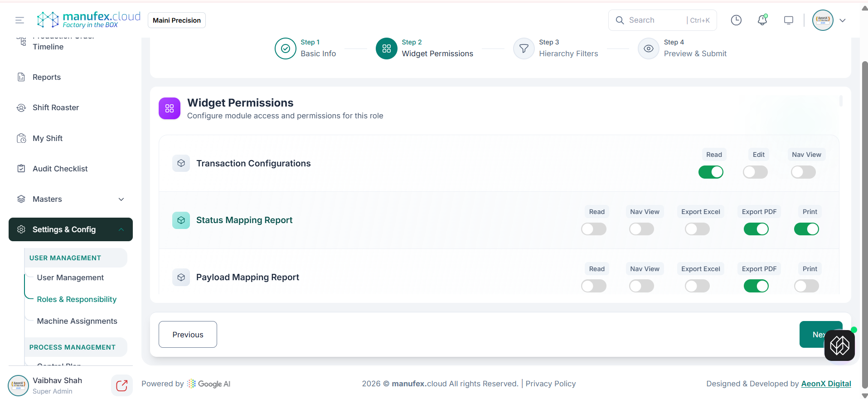868x399 pixels.
Task: Click the hamburger menu icon
Action: pos(19,20)
